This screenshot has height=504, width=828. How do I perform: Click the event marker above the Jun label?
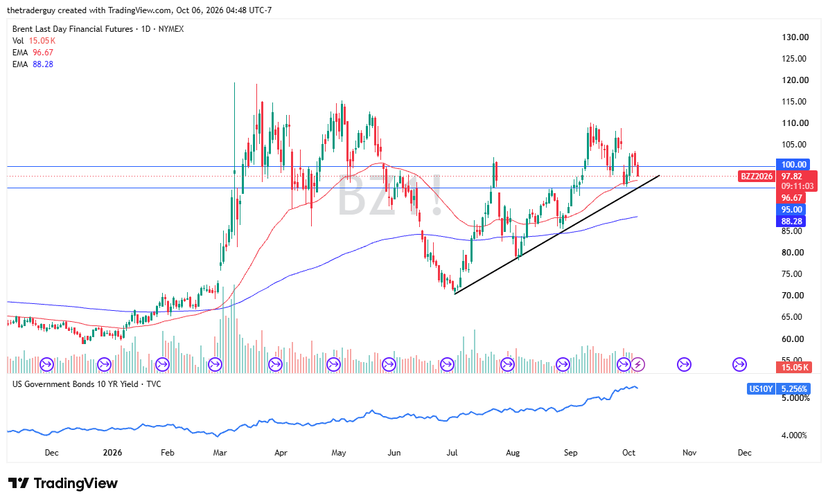(x=389, y=364)
